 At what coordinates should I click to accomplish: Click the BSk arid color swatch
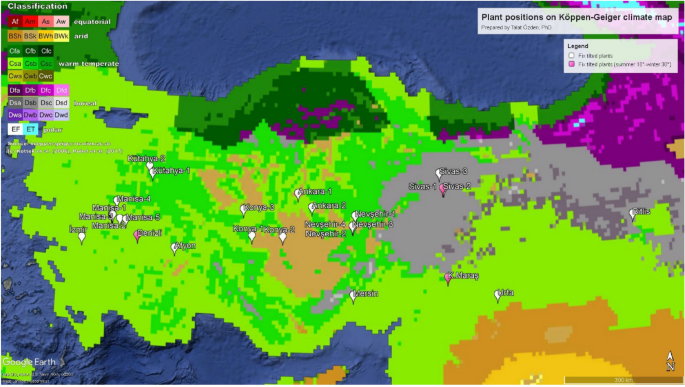30,36
